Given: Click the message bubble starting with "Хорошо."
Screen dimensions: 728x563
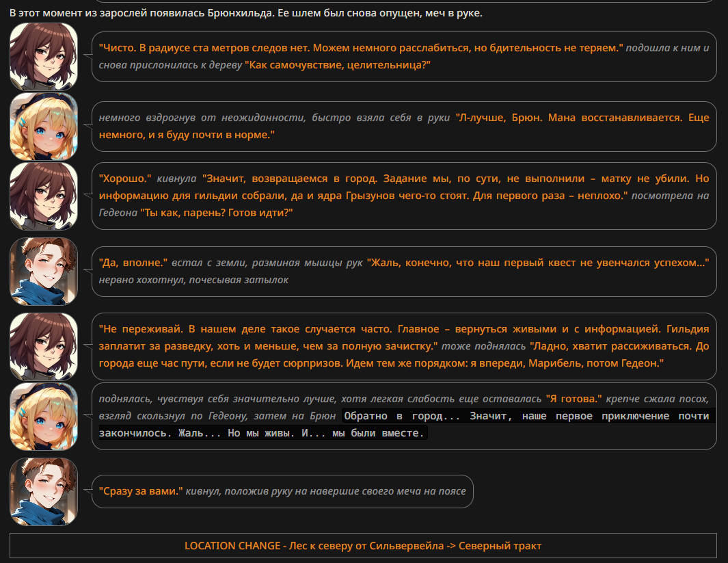Looking at the screenshot, I should coord(404,196).
